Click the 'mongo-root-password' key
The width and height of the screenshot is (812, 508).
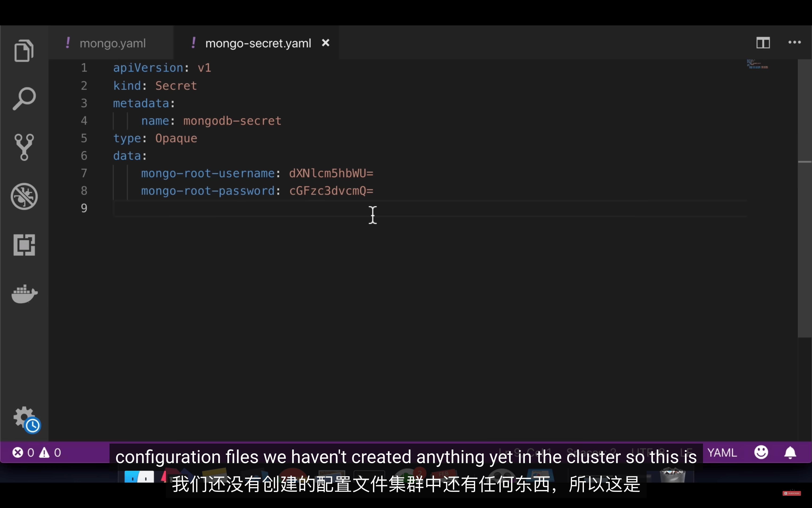click(x=208, y=191)
